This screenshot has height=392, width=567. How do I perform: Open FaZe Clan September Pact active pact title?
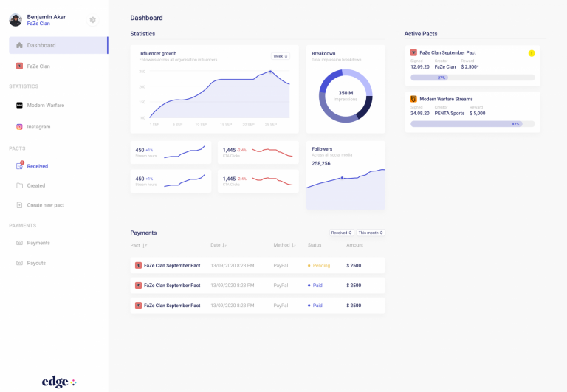(447, 53)
